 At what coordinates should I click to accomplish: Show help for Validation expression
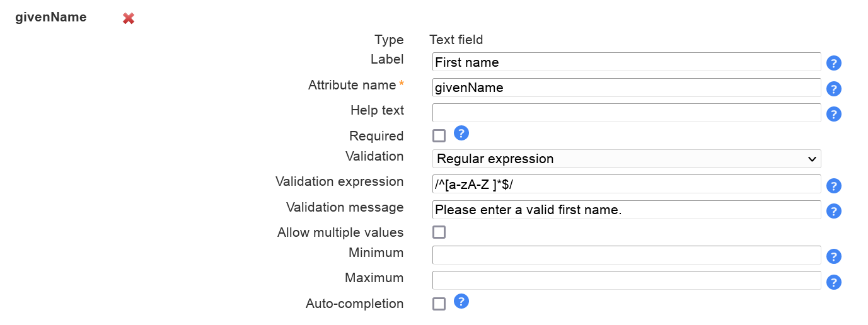pos(834,186)
